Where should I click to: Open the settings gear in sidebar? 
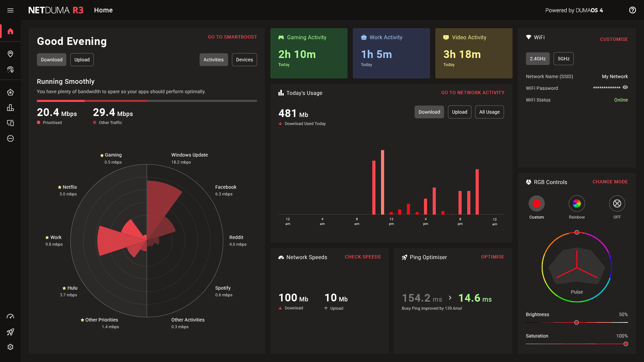click(x=10, y=347)
